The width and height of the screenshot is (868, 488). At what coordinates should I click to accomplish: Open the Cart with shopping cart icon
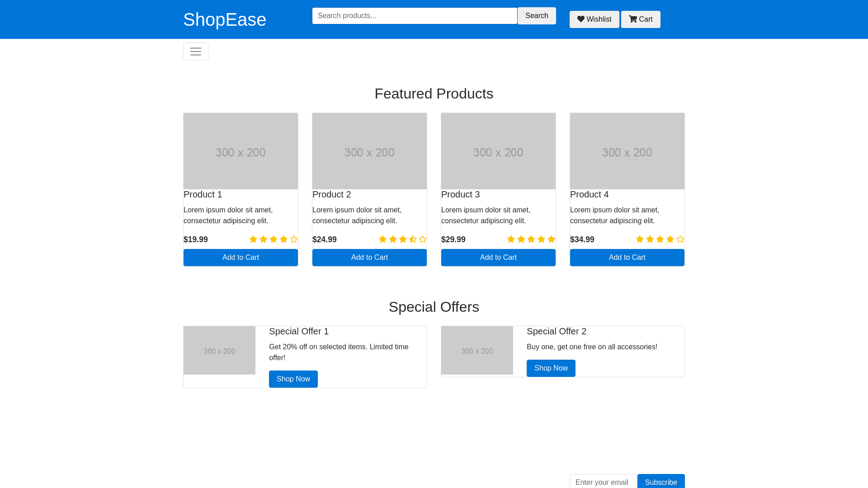[640, 19]
